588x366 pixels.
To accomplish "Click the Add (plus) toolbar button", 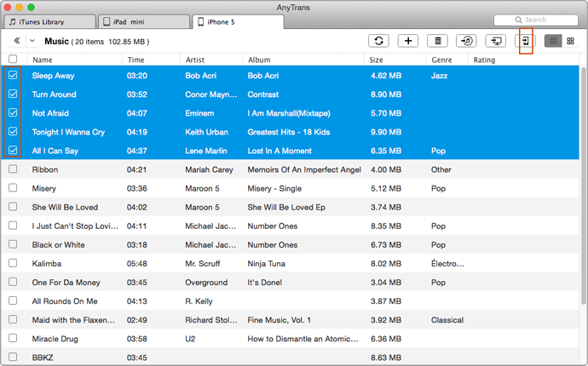I will pos(408,41).
